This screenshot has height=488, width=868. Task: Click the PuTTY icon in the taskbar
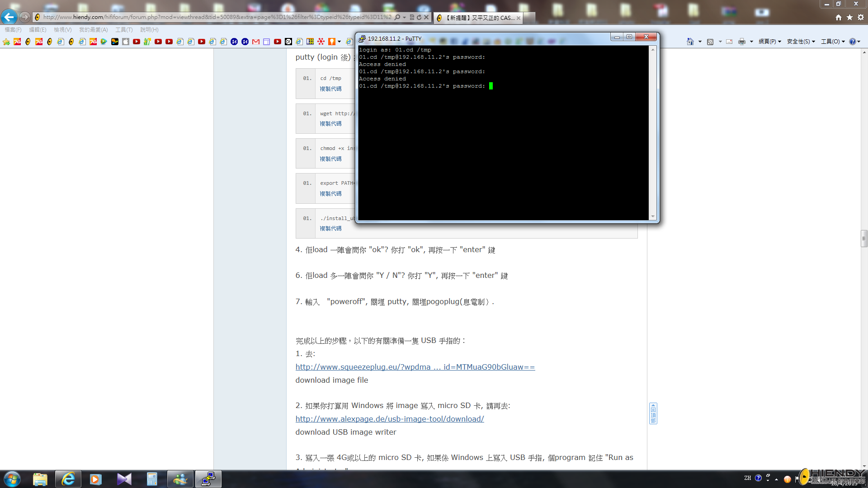click(x=208, y=479)
